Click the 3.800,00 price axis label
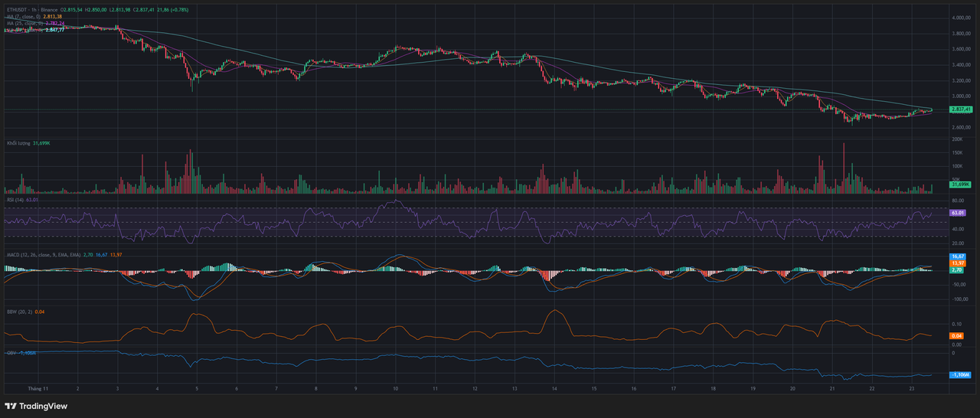The image size is (980, 418). click(961, 34)
